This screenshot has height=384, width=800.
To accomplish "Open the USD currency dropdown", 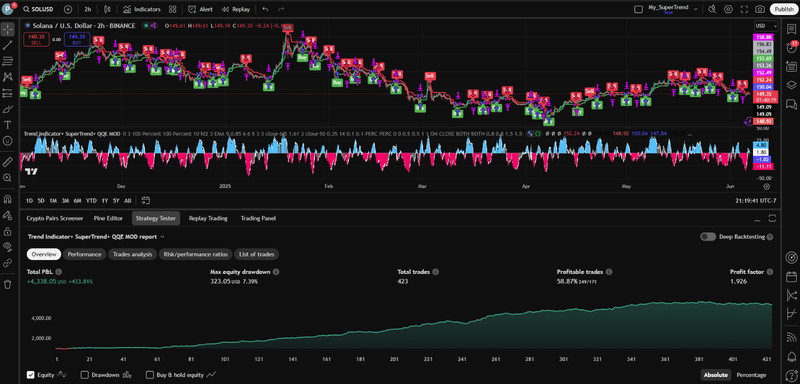I will [766, 25].
